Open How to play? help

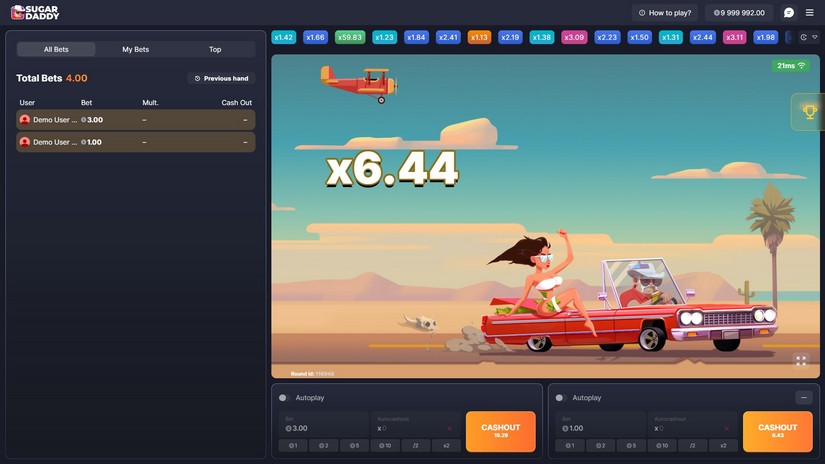pyautogui.click(x=665, y=13)
